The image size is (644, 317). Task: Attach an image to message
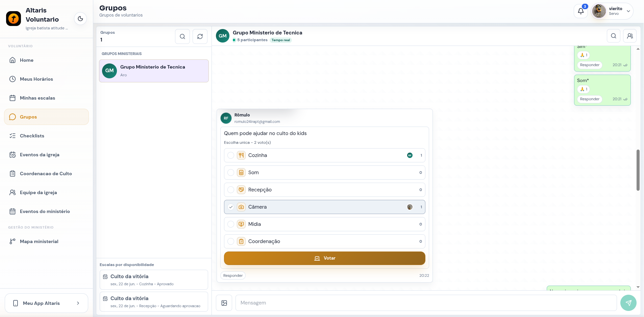tap(224, 303)
